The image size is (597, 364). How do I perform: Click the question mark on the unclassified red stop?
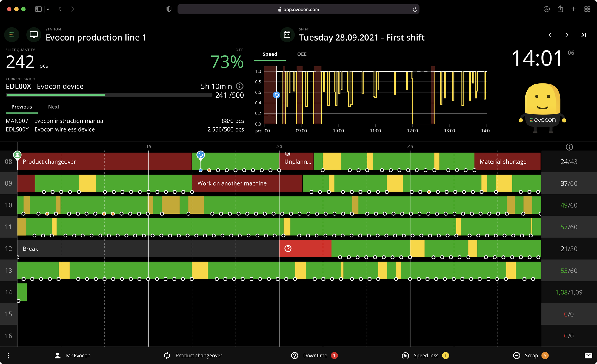pos(288,248)
